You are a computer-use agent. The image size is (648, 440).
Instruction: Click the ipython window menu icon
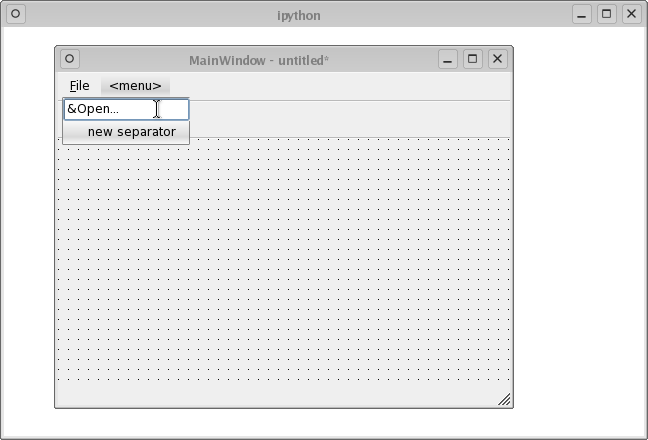(x=16, y=14)
